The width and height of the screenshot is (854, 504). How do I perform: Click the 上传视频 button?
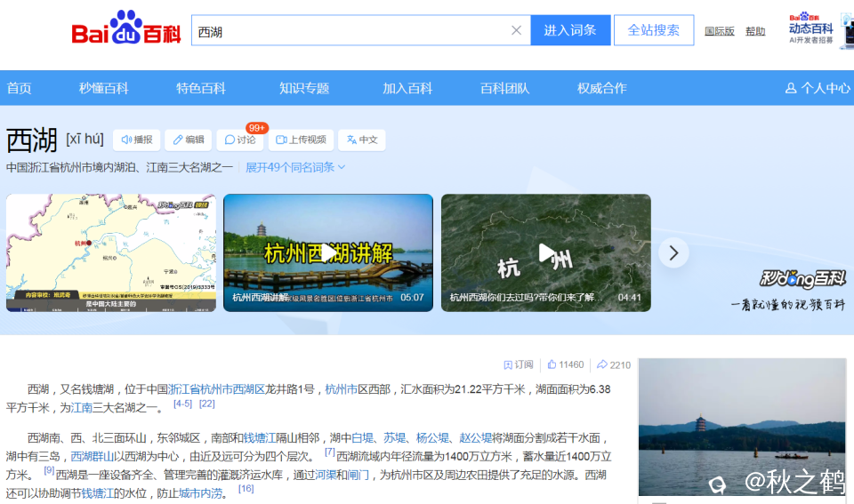click(301, 140)
